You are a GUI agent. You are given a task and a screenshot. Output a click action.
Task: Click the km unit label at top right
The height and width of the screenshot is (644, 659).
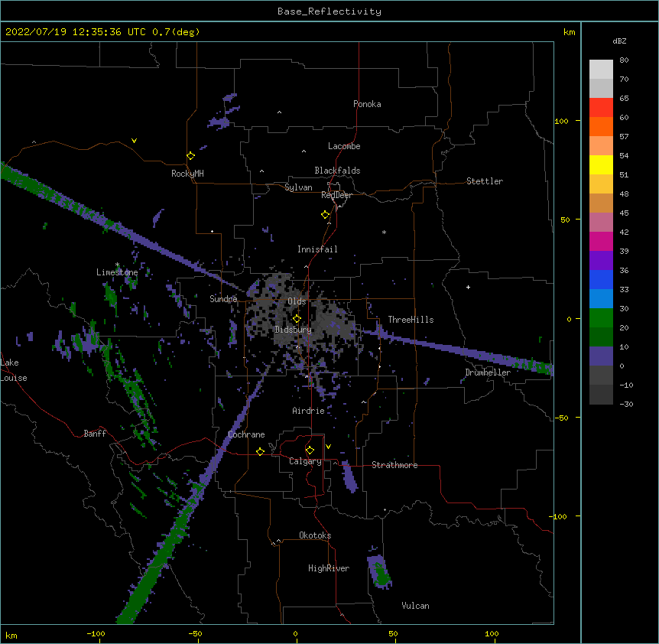coord(569,32)
